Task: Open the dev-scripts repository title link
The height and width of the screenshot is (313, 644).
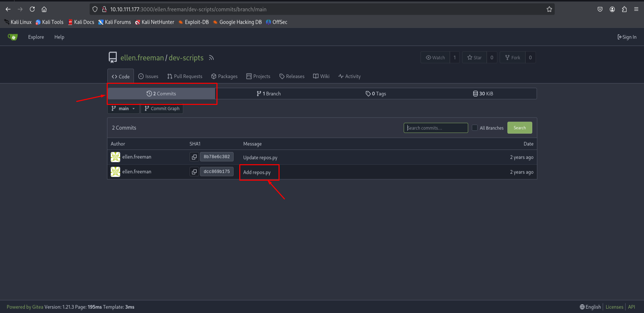Action: click(x=186, y=58)
